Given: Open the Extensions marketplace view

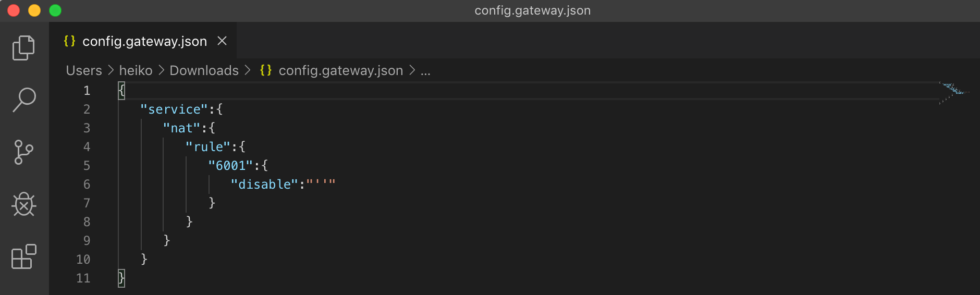Looking at the screenshot, I should point(24,256).
